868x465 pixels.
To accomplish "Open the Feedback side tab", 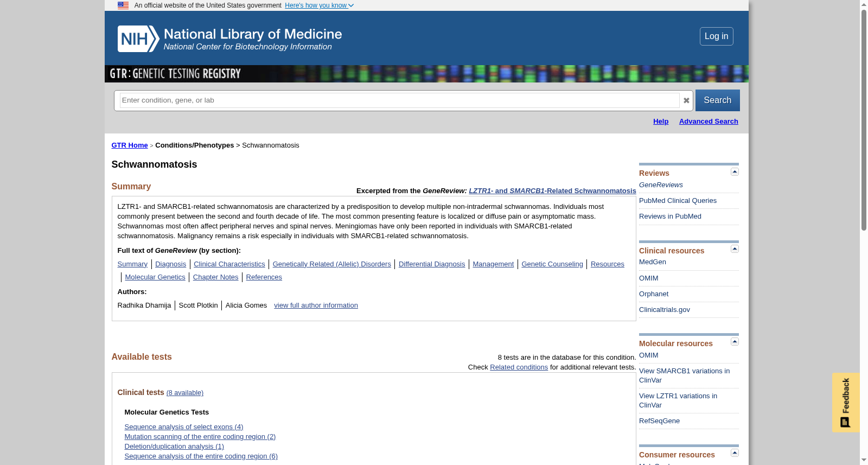I will [x=846, y=403].
